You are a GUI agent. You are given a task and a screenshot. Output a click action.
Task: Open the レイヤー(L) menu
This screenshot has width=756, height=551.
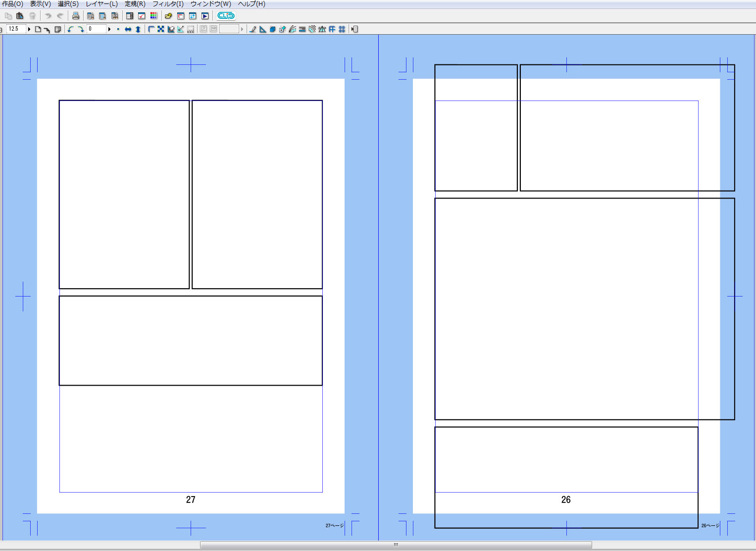101,4
